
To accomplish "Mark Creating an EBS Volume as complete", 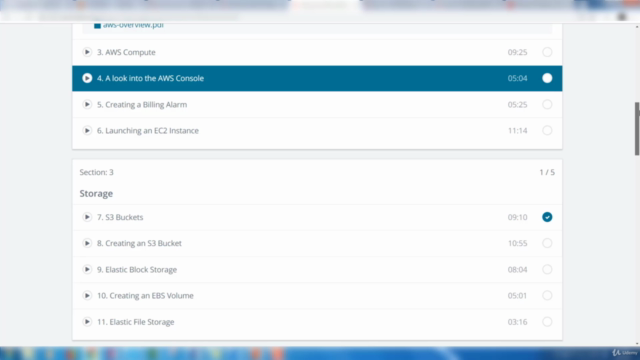I will tap(547, 295).
